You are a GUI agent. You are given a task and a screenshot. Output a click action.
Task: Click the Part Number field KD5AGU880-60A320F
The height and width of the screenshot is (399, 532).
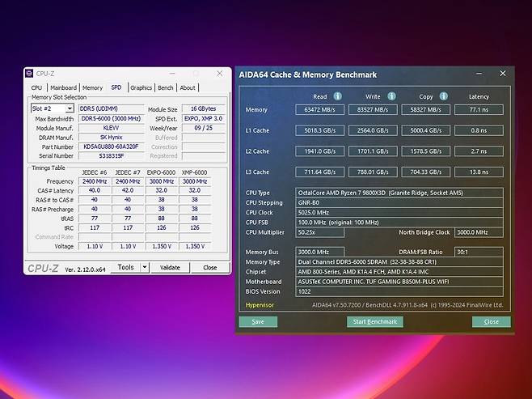click(x=111, y=146)
